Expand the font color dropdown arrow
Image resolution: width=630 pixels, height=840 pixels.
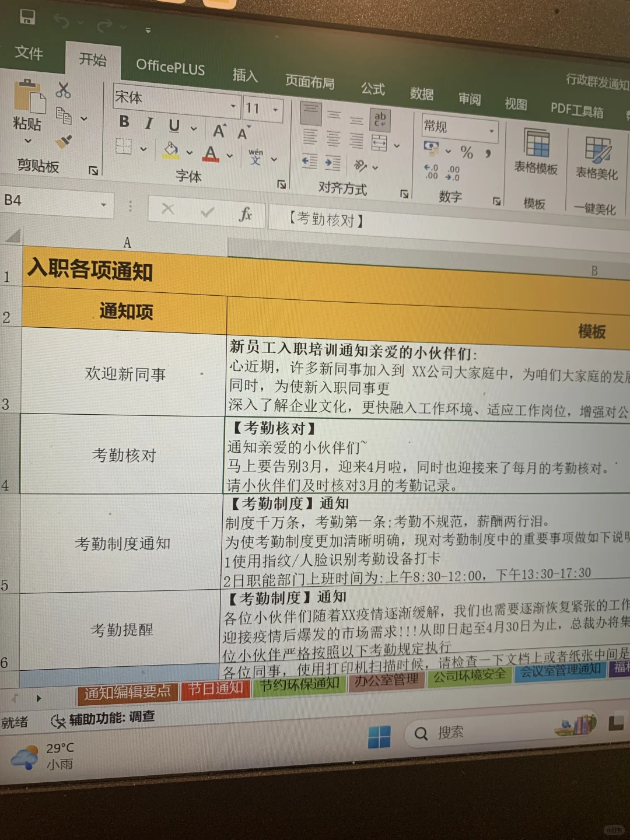[230, 156]
